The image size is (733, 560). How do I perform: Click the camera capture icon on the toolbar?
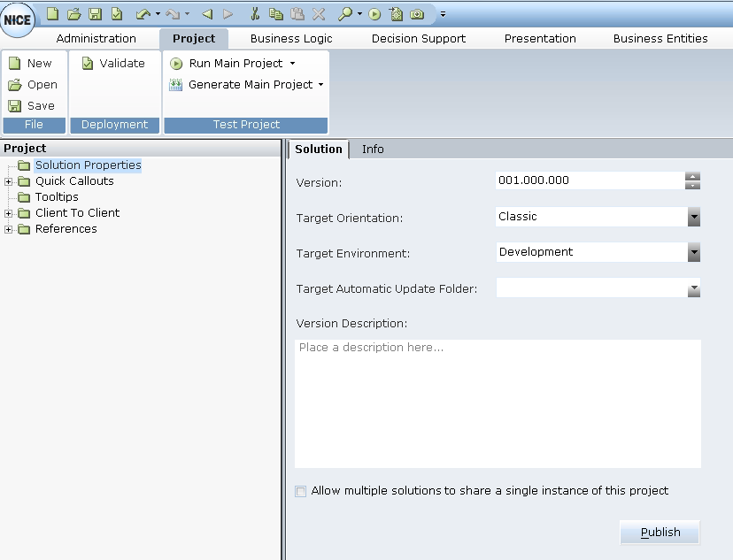[417, 13]
